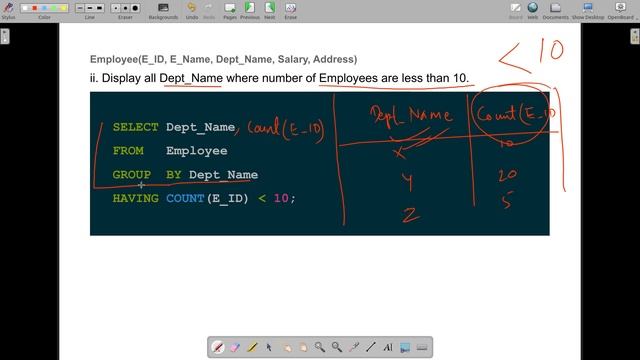Select the thin line width

tap(80, 8)
